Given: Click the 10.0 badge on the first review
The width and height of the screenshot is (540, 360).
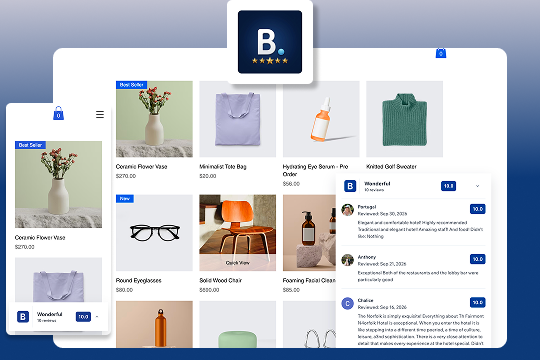Looking at the screenshot, I should [478, 209].
